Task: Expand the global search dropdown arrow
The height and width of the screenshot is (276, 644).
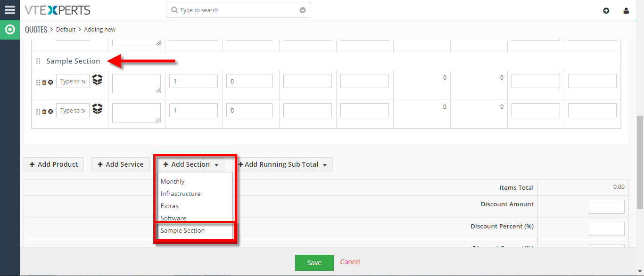Action: (303, 10)
